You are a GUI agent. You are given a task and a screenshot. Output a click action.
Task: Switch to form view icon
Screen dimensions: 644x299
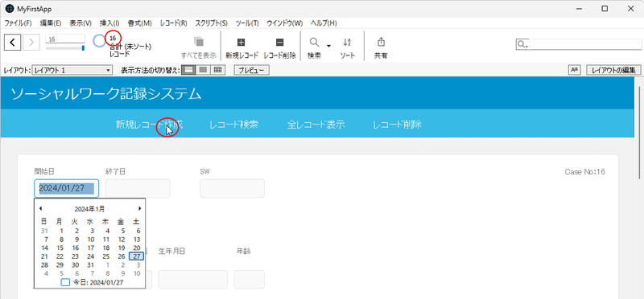point(188,70)
